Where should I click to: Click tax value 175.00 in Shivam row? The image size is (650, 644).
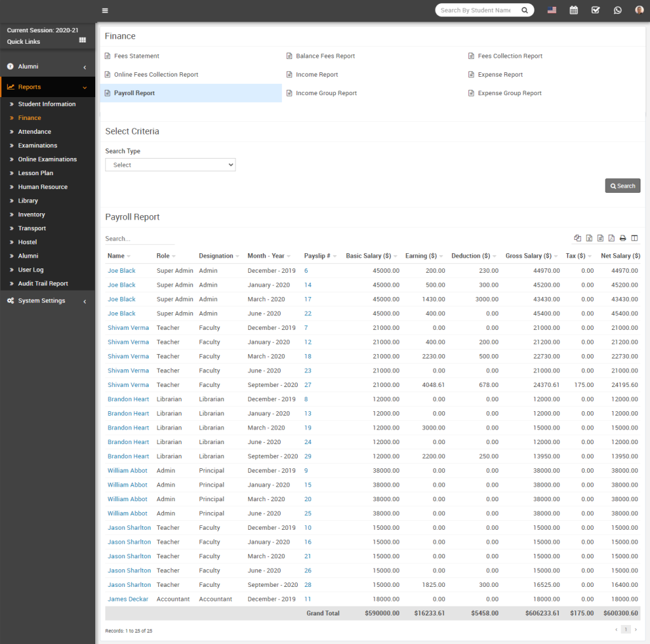[x=584, y=385]
